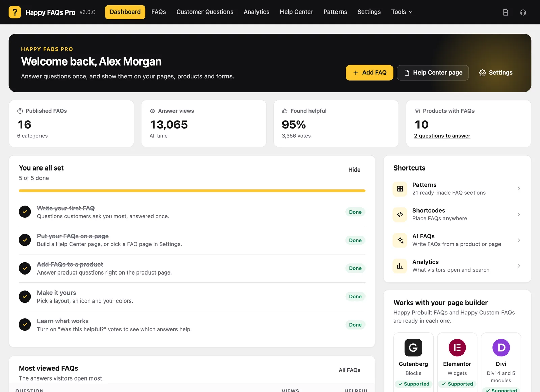Viewport: 540px width, 392px height.
Task: Expand the Analytics shortcut chevron
Action: [519, 266]
